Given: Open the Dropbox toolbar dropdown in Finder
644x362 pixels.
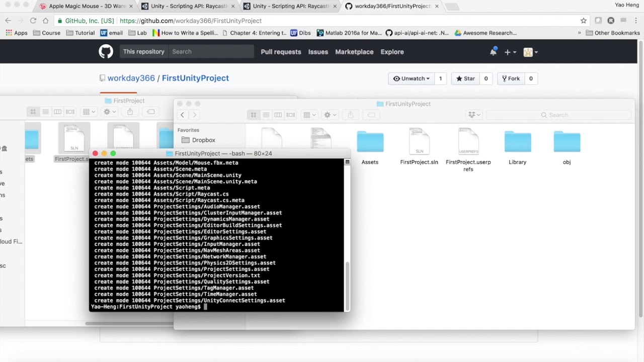Looking at the screenshot, I should tap(474, 115).
